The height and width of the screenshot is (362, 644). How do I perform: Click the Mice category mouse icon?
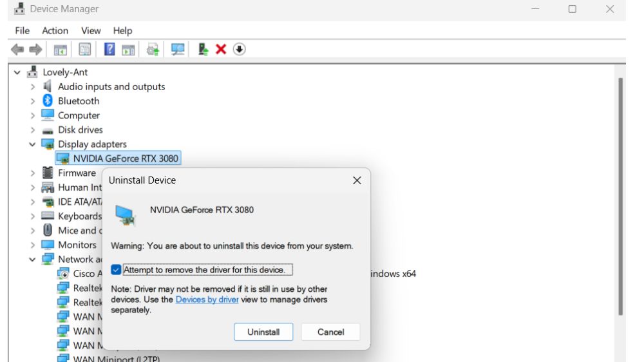(x=48, y=230)
